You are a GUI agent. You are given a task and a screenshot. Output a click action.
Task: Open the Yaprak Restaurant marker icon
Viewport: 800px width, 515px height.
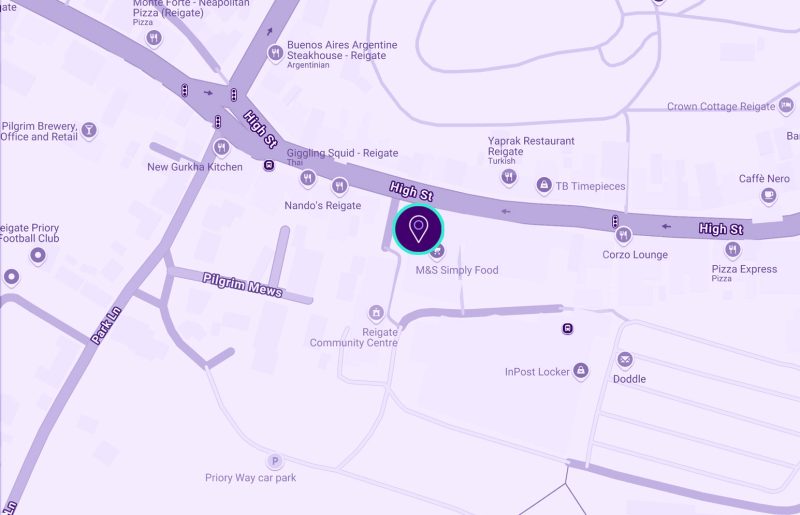[509, 177]
